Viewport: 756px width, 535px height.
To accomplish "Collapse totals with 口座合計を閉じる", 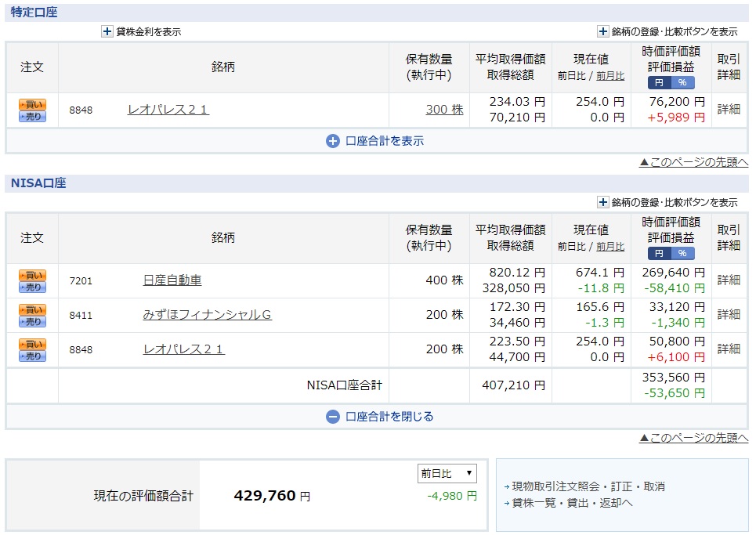I will [380, 417].
